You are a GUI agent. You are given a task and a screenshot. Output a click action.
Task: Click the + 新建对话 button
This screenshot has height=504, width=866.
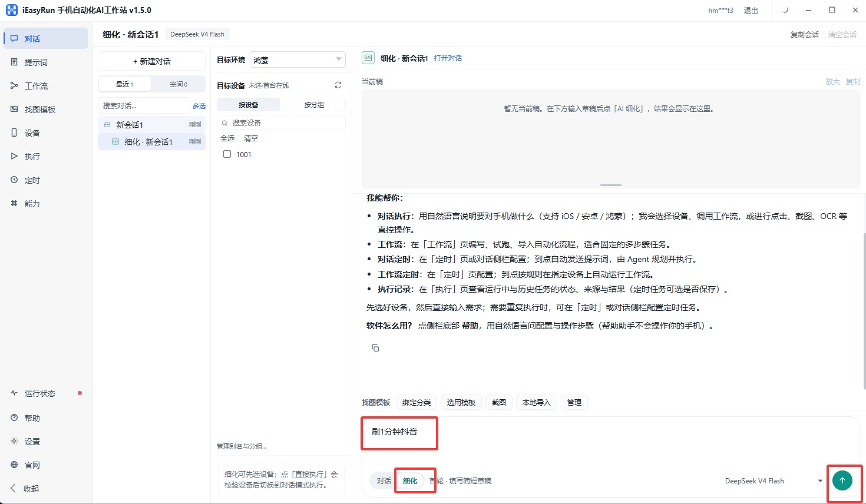151,61
